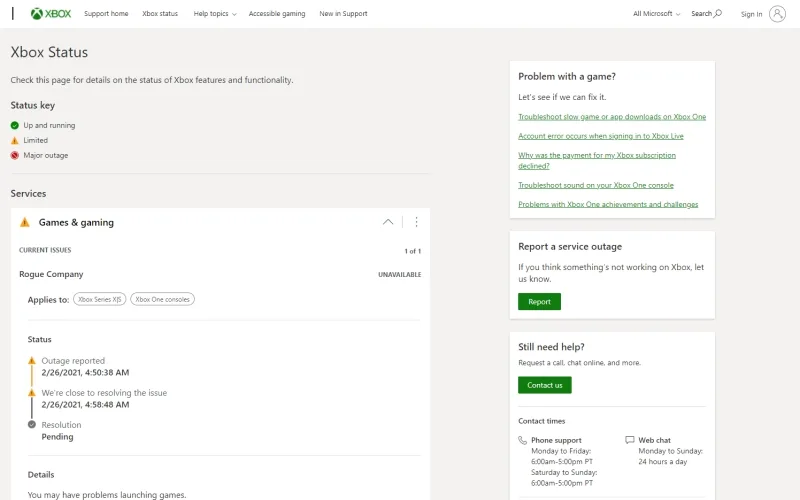
Task: Click the CURRENT ISSUES label
Action: point(45,250)
